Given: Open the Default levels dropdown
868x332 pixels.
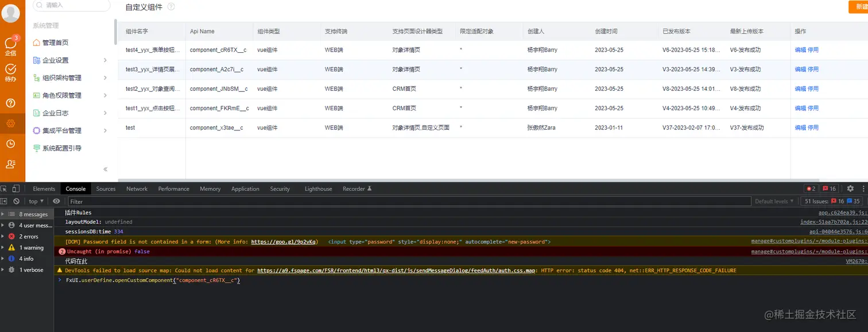Looking at the screenshot, I should (774, 201).
